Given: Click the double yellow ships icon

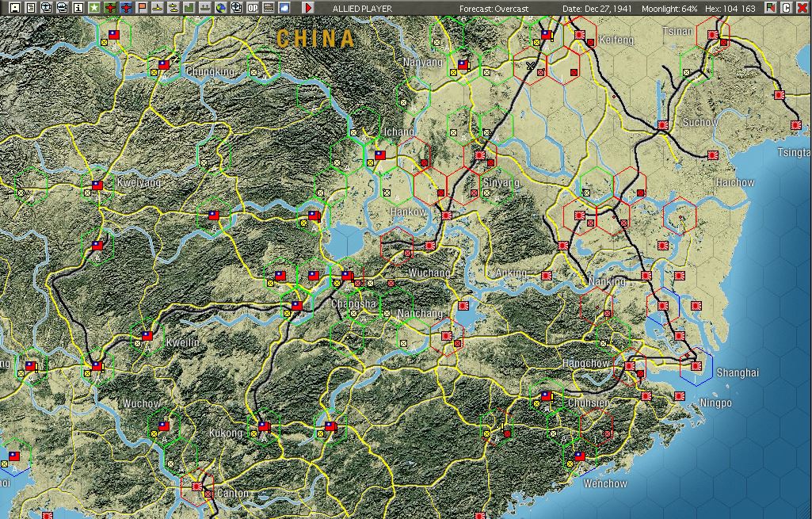Looking at the screenshot, I should pos(173,8).
